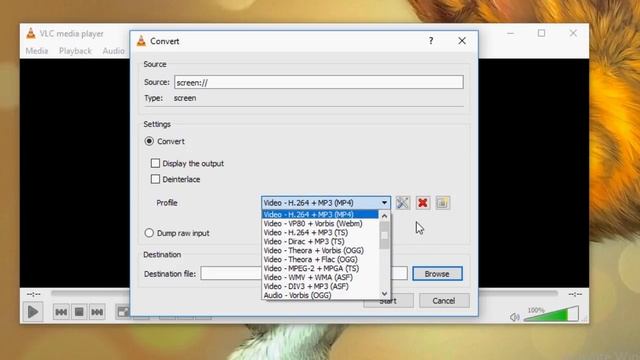Choose Video - WMV + WMA (ASF) profile

[320, 277]
